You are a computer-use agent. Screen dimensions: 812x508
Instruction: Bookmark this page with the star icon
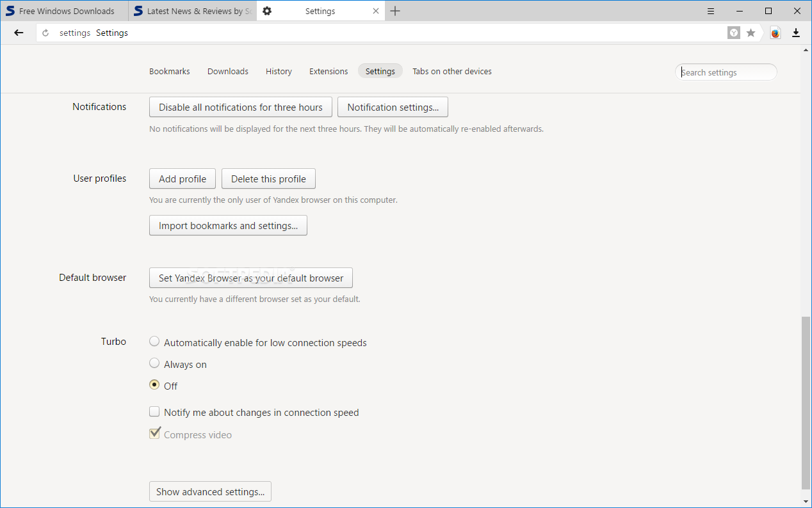pos(751,33)
